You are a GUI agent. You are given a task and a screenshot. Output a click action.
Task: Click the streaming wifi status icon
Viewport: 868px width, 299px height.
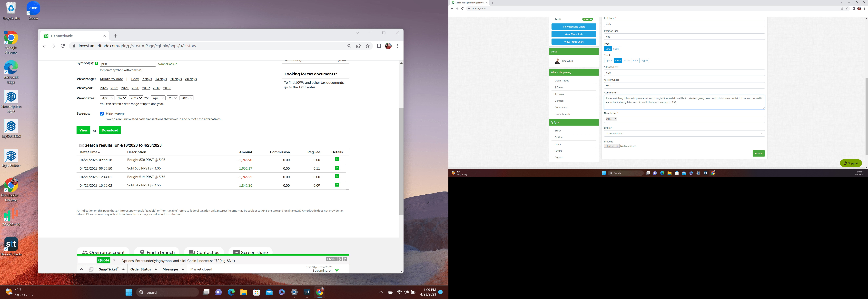pyautogui.click(x=337, y=270)
